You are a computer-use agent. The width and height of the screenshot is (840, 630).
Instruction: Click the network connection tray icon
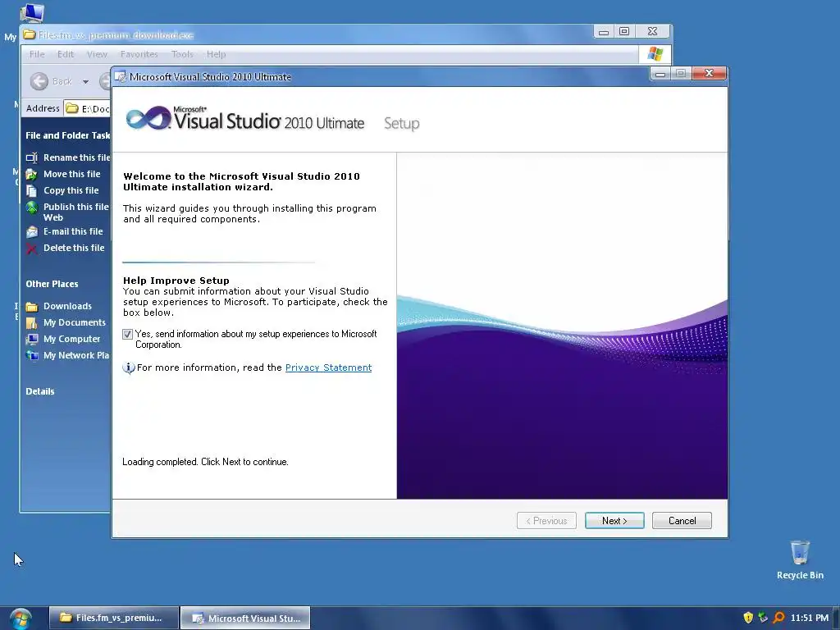pyautogui.click(x=764, y=618)
